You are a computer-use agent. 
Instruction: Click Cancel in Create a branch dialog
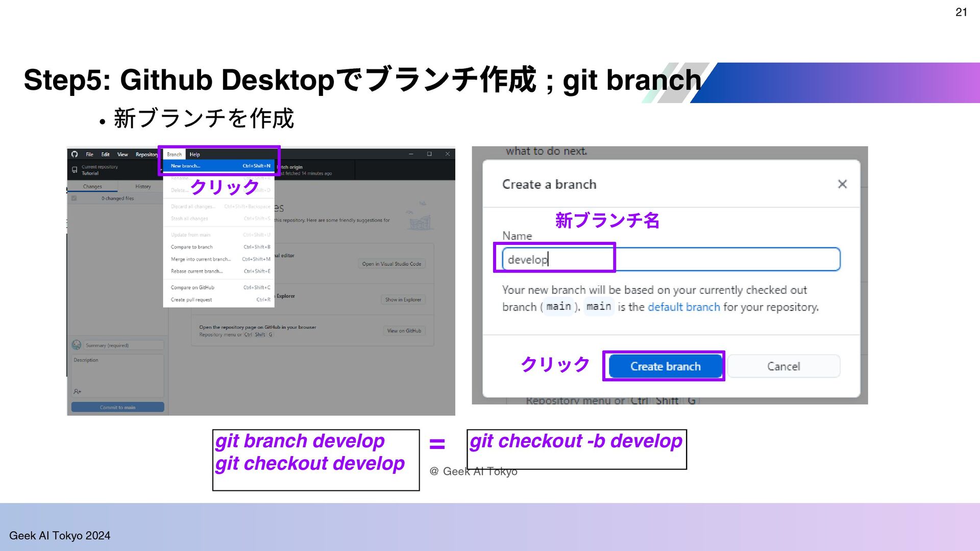coord(783,366)
